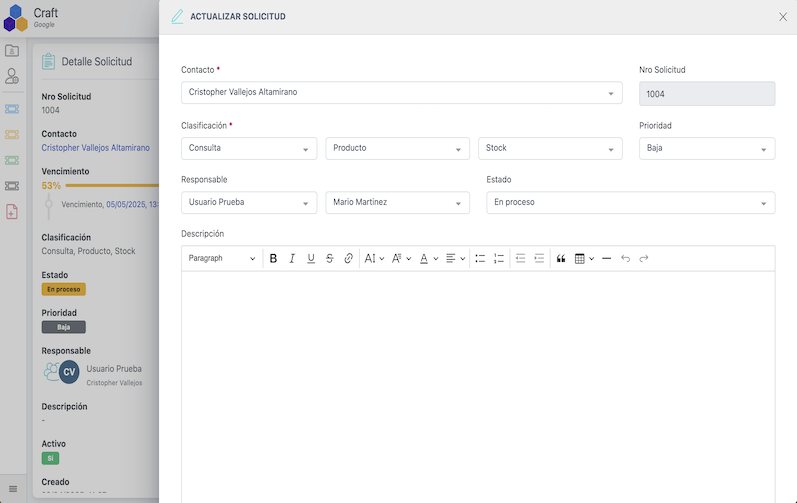Click the En proceso status badge
797x503 pixels.
coord(64,289)
